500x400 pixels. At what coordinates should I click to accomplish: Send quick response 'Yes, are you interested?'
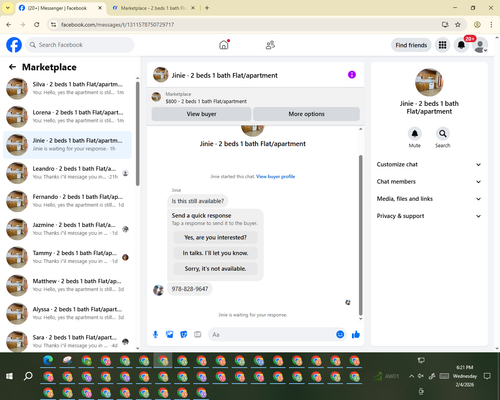click(x=215, y=237)
